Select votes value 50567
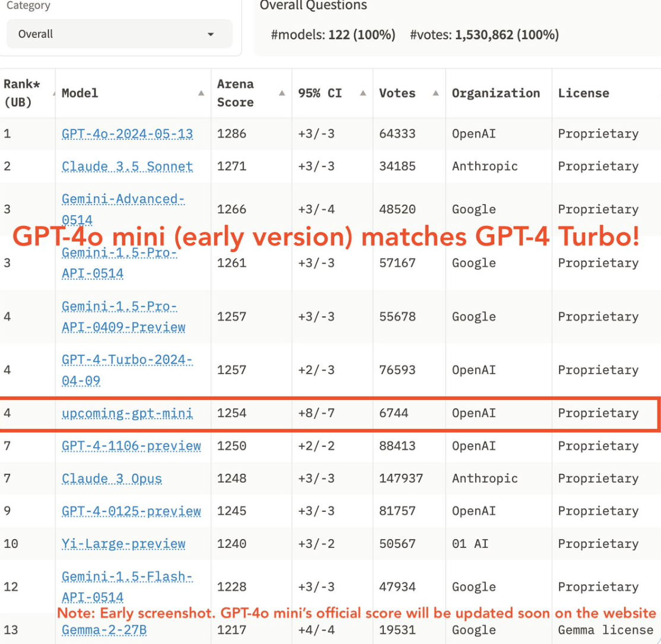Viewport: 661px width, 644px height. point(397,544)
